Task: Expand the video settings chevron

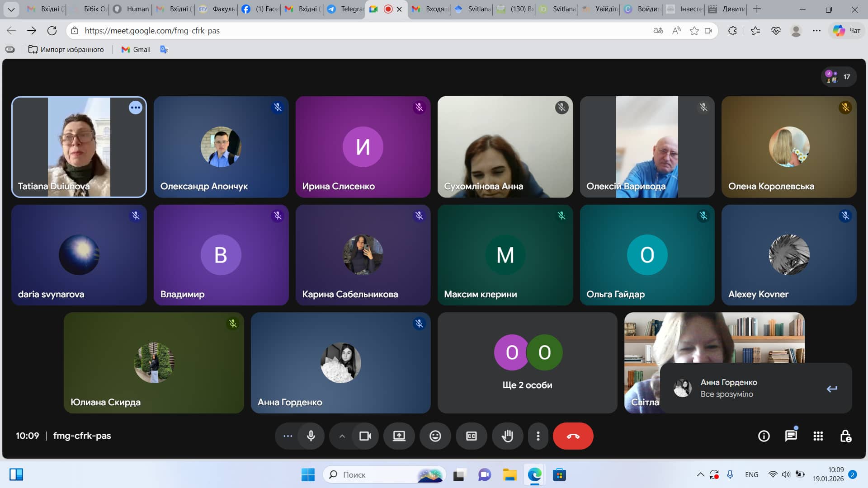Action: (x=342, y=436)
